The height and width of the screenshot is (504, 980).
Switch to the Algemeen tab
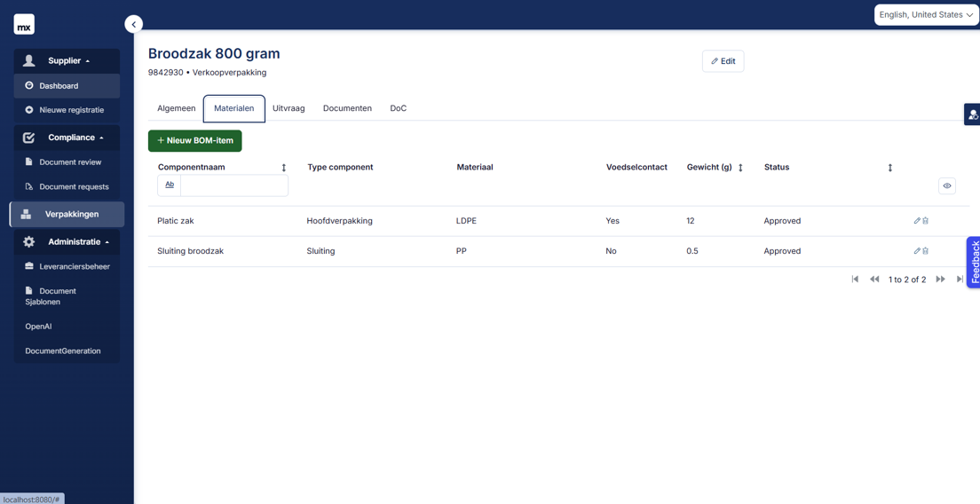(177, 108)
